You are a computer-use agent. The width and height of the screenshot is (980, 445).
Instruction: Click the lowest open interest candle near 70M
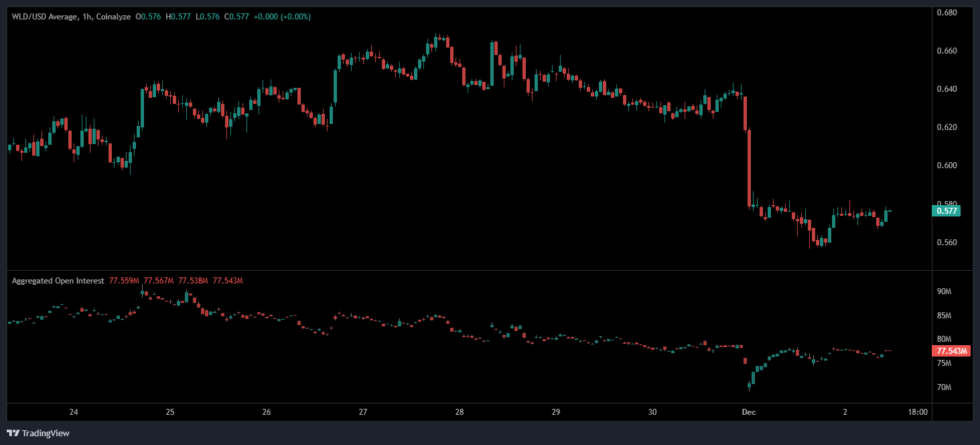(x=750, y=385)
